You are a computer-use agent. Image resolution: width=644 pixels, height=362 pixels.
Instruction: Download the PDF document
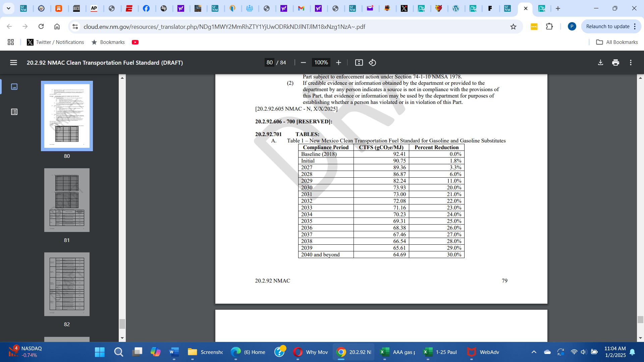[600, 63]
